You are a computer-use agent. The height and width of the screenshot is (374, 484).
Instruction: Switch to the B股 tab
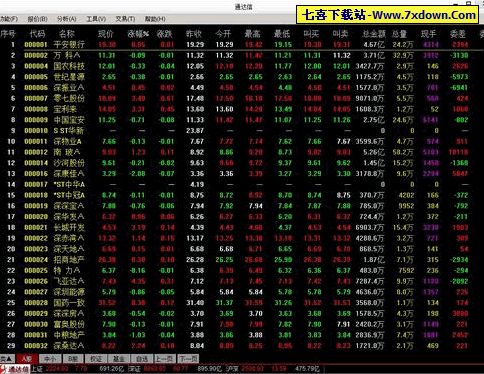73,359
